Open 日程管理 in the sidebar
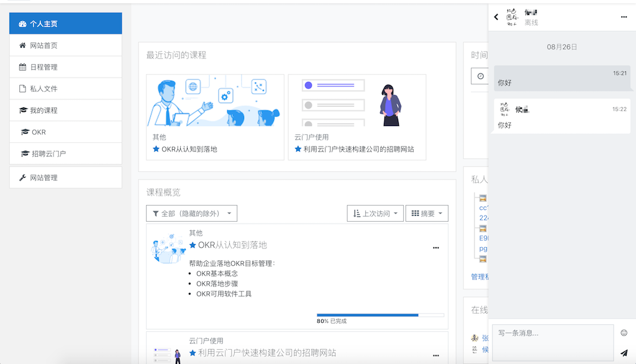 tap(65, 67)
